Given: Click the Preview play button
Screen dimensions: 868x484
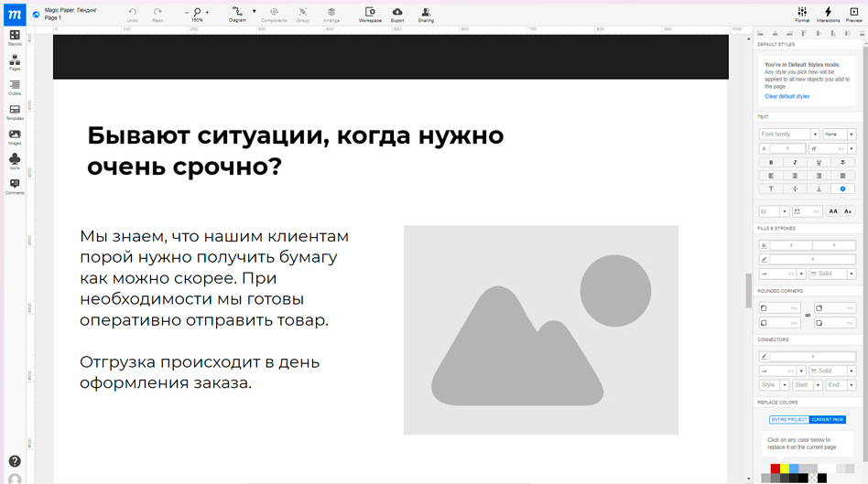Looking at the screenshot, I should pos(853,13).
